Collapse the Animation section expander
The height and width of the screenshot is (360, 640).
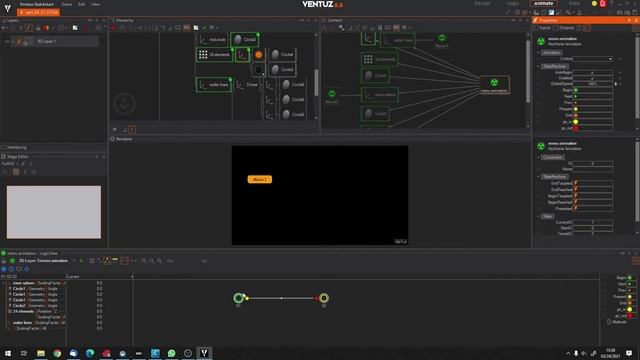(x=538, y=53)
